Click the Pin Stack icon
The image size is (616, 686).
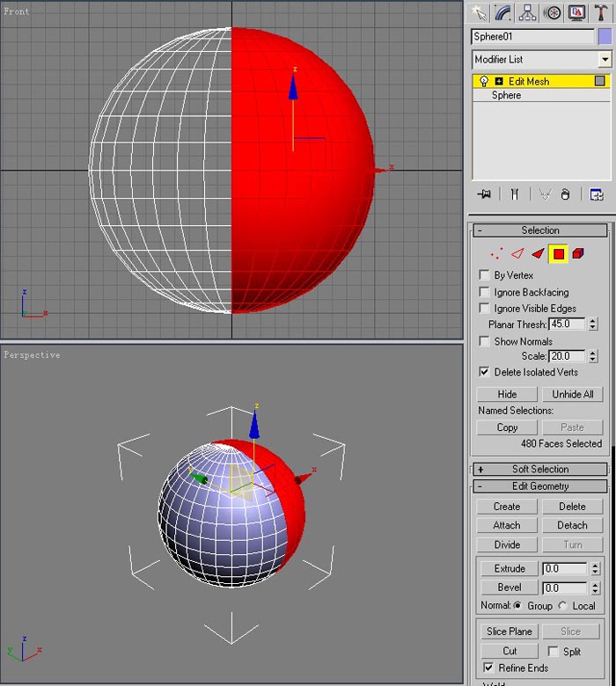coord(484,193)
